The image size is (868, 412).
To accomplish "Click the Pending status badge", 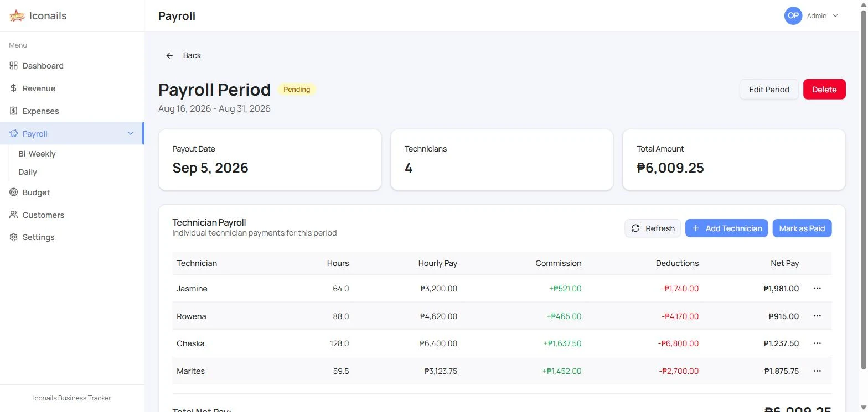I will 297,90.
